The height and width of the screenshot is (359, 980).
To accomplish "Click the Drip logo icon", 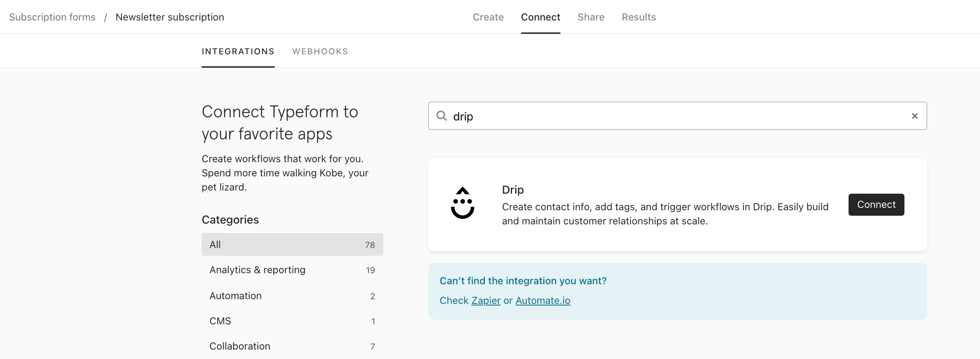I will tap(462, 203).
